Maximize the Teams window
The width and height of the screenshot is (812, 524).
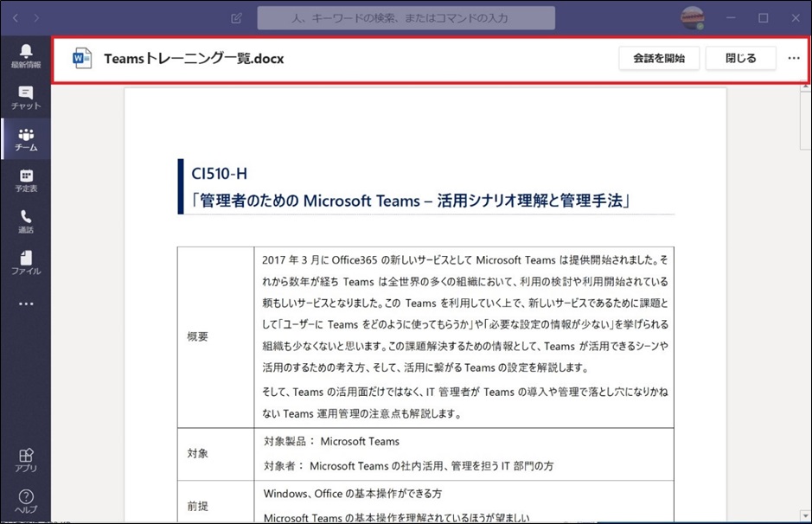tap(763, 18)
